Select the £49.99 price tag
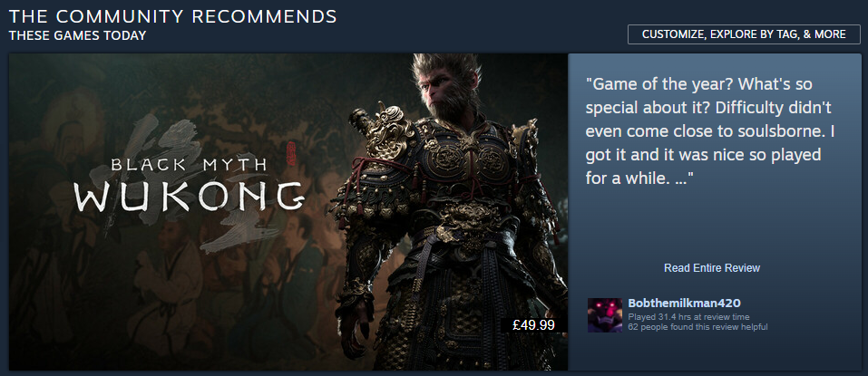This screenshot has width=868, height=376. pos(533,325)
